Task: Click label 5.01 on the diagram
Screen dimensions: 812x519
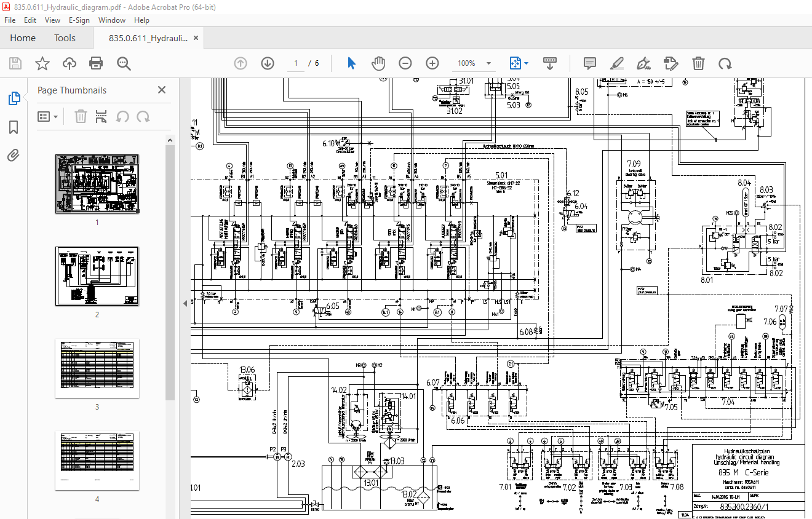Action: pos(501,175)
